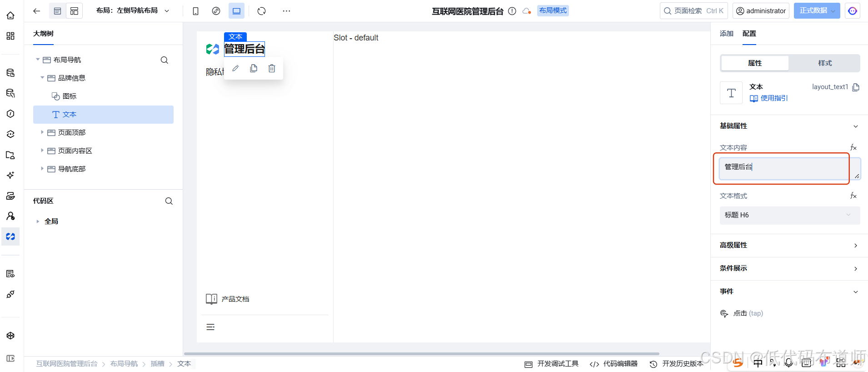
Task: Copy the layout_text1 ID with copy icon
Action: (856, 87)
